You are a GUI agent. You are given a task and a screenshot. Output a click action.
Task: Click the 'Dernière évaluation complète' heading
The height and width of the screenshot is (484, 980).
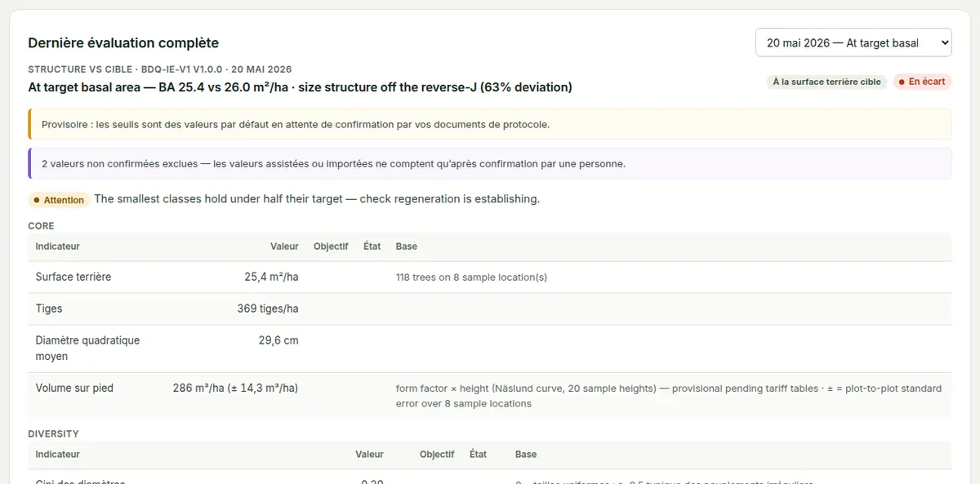pyautogui.click(x=123, y=43)
